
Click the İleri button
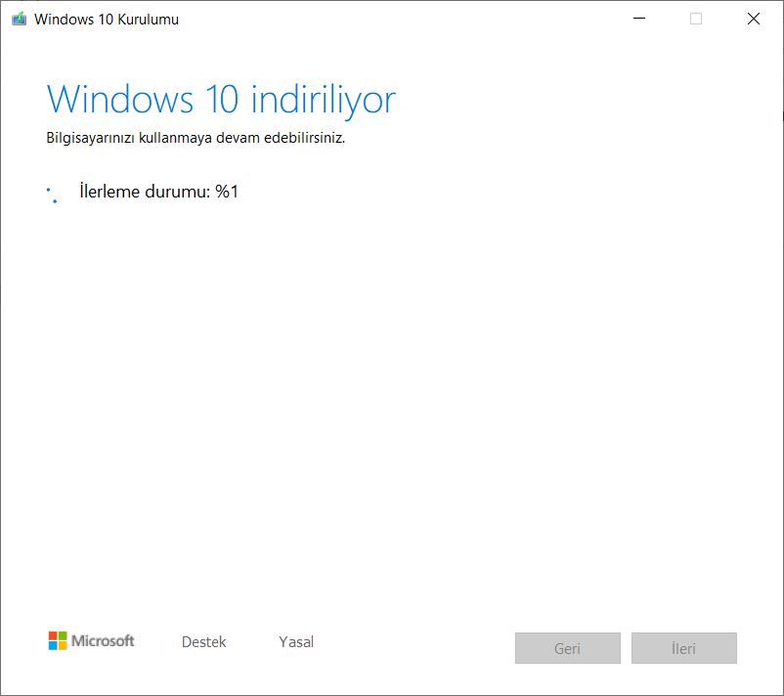point(683,648)
